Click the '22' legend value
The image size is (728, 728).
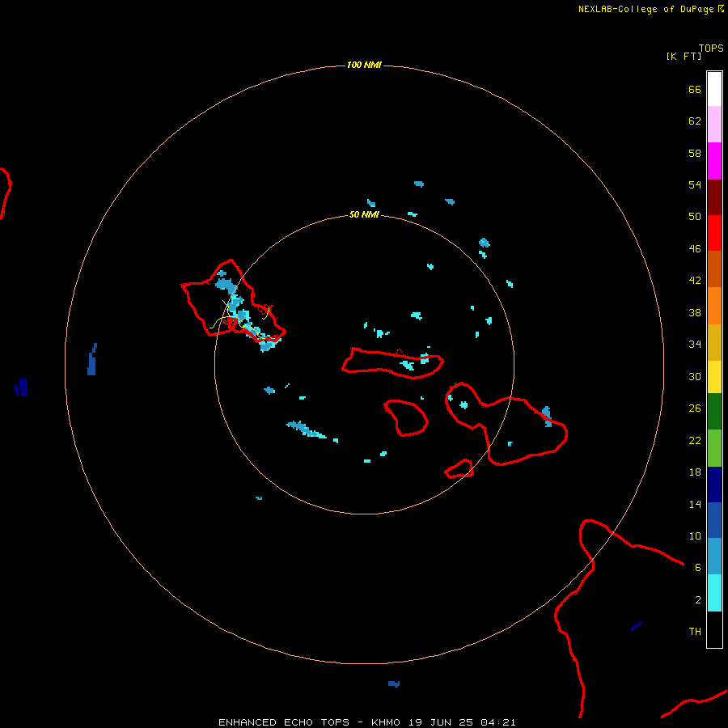(x=695, y=440)
